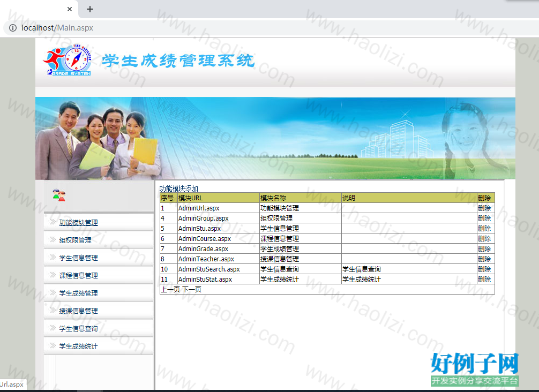This screenshot has width=539, height=392.
Task: Go to next page with 下一页
Action: 192,290
